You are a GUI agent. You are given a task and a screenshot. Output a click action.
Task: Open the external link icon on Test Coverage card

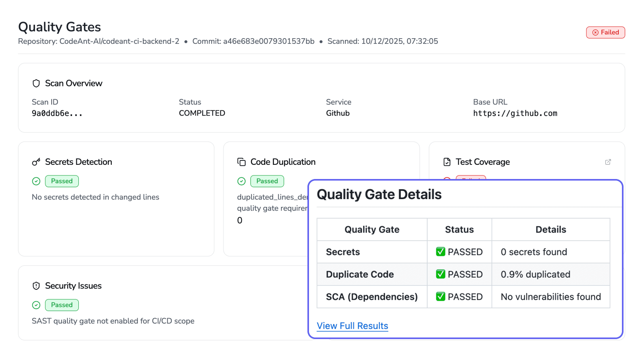tap(608, 162)
